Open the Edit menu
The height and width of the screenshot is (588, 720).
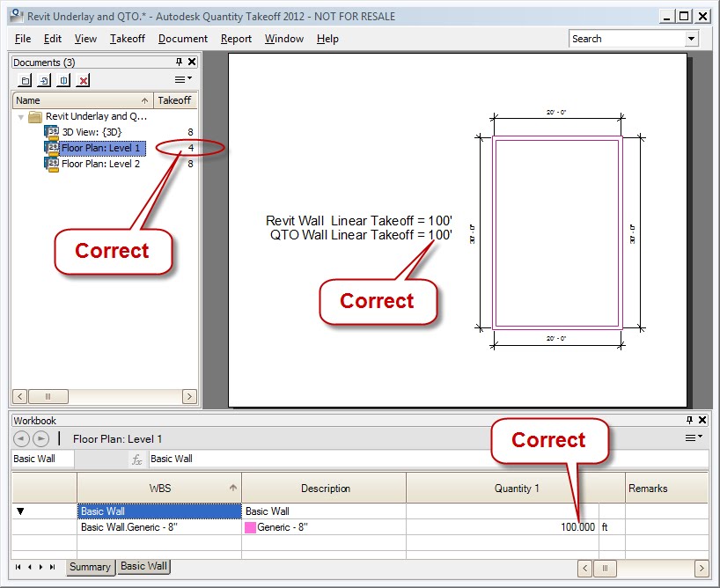pos(52,39)
